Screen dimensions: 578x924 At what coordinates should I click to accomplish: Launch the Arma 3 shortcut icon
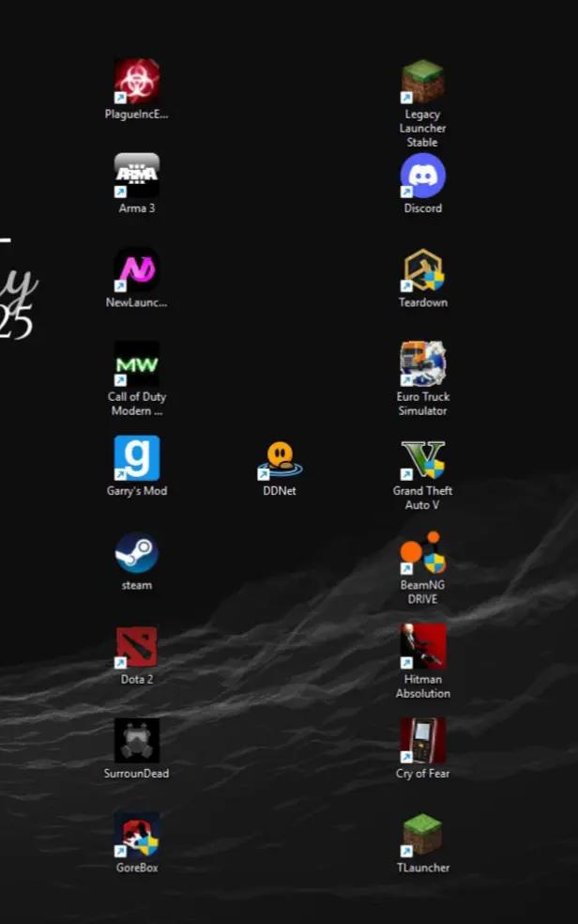137,175
